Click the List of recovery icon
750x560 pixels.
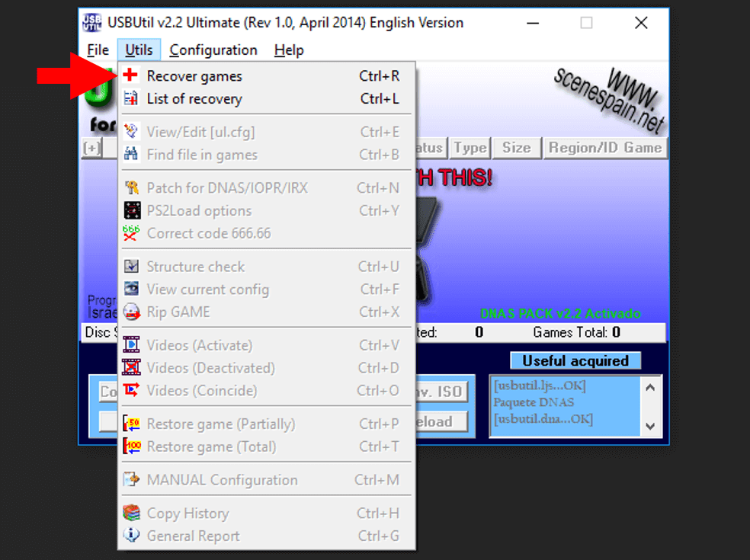130,98
